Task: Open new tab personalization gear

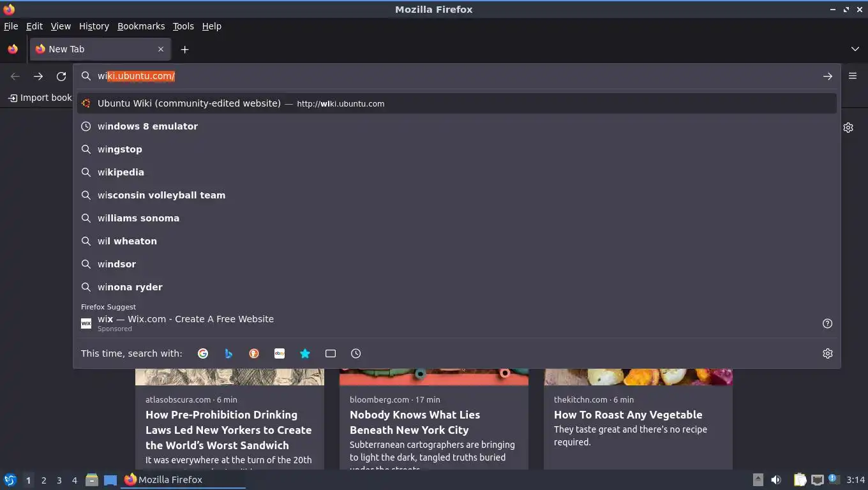Action: click(x=848, y=128)
